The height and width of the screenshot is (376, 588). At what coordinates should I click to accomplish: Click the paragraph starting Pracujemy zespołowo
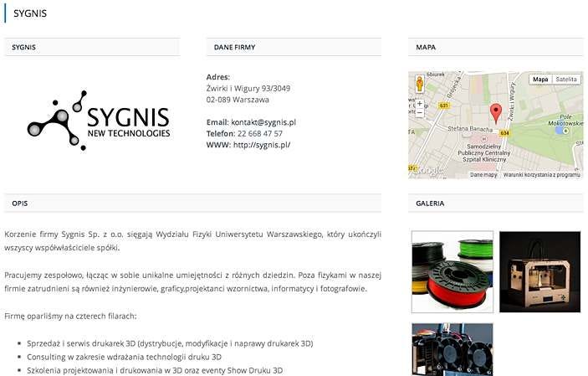click(192, 282)
